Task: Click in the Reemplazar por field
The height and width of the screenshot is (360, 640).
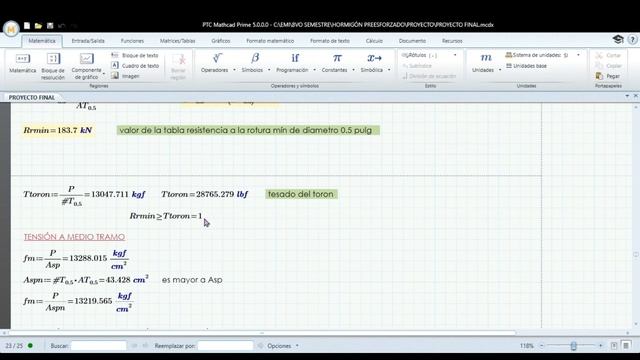Action: point(225,346)
